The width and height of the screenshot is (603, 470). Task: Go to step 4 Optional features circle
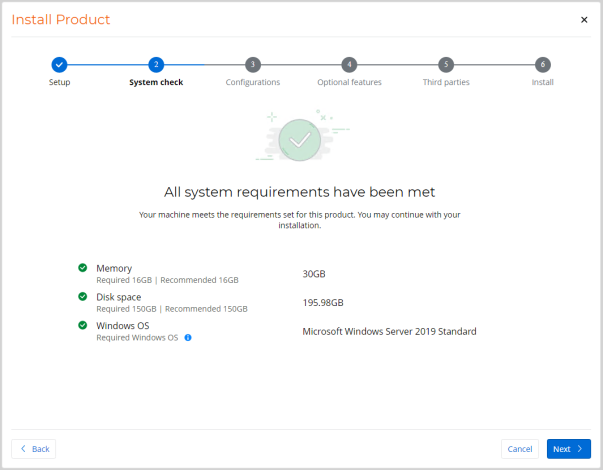(349, 64)
